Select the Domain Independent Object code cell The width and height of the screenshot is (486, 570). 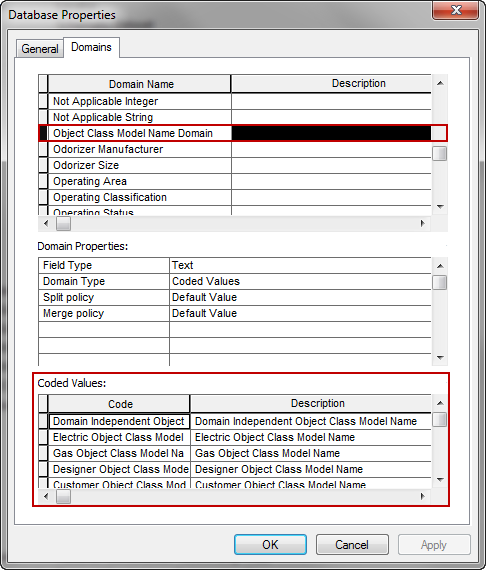point(119,421)
